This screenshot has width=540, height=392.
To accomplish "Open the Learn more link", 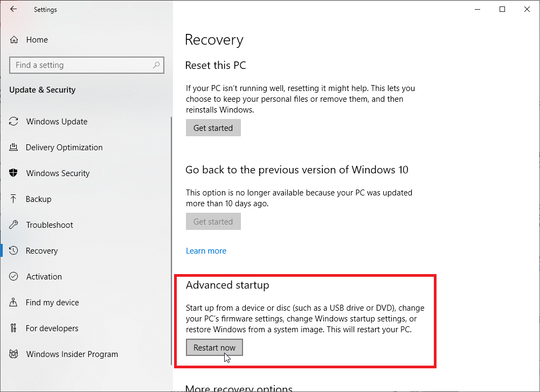I will click(206, 251).
